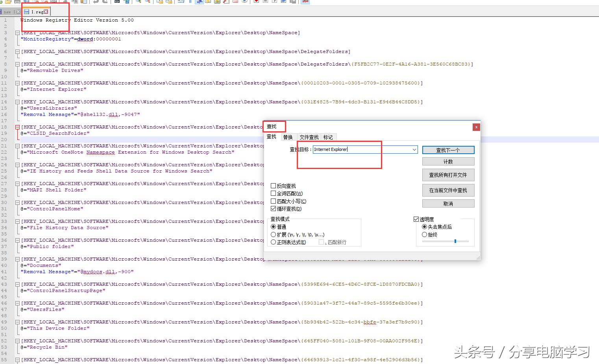The height and width of the screenshot is (364, 599).
Task: Click the 查找下一个 Find Next button
Action: pos(448,150)
